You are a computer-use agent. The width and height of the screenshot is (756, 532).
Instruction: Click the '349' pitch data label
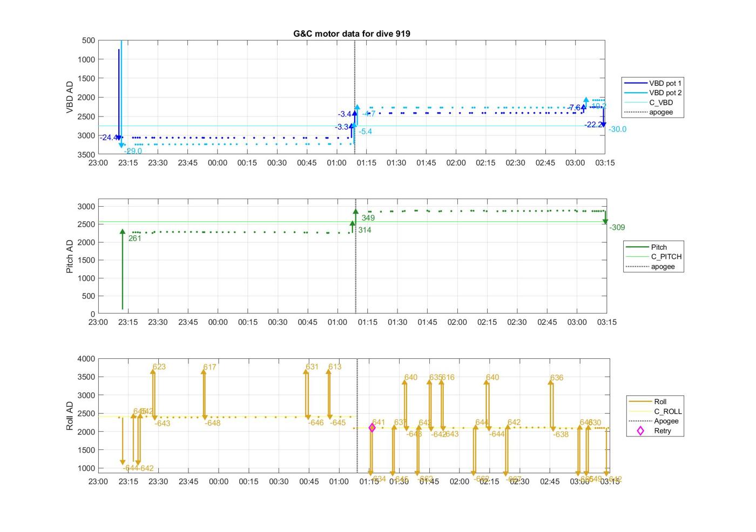coord(368,218)
